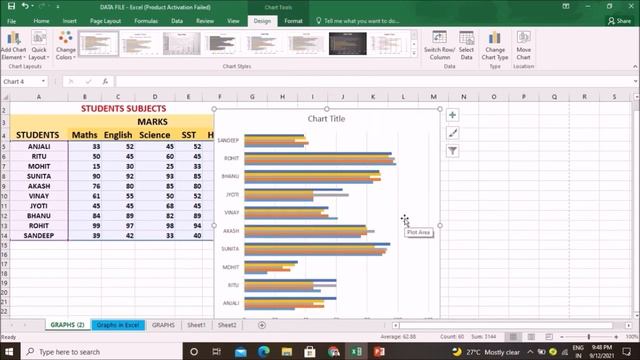This screenshot has height=360, width=640.
Task: Add a new sheet with plus icon
Action: coord(262,325)
